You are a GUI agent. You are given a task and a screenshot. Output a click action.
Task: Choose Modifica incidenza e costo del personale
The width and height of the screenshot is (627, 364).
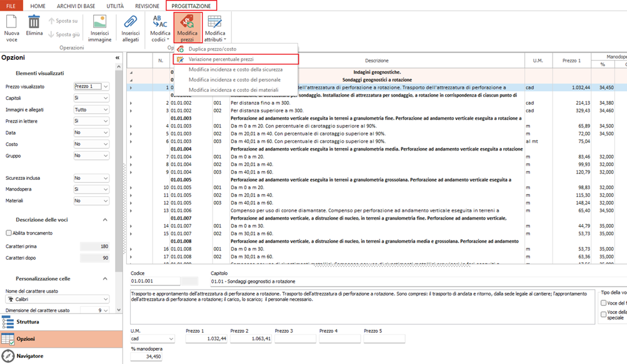pos(234,80)
